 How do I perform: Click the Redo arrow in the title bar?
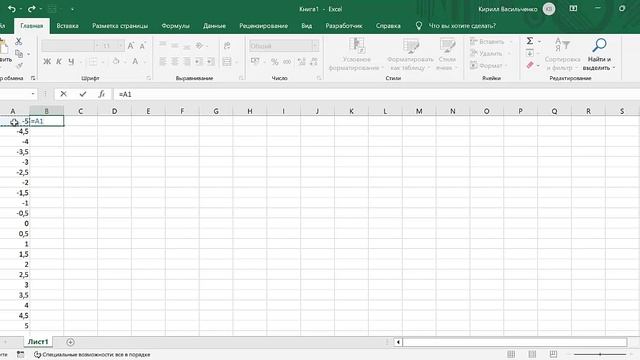pos(31,9)
